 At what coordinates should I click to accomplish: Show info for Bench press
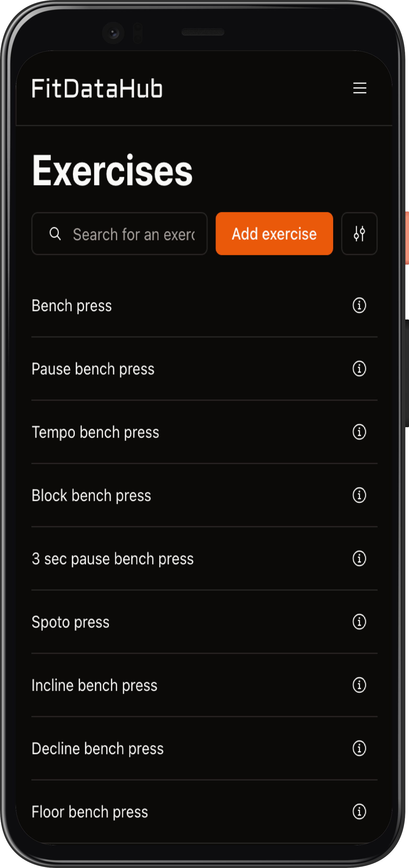pos(359,305)
